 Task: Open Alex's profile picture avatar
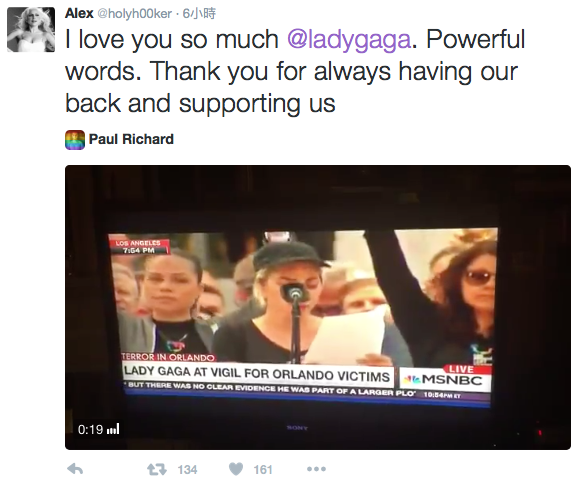coord(31,30)
